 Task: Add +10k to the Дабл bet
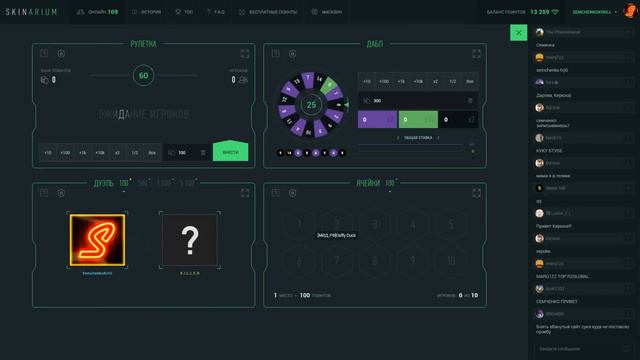pos(418,82)
